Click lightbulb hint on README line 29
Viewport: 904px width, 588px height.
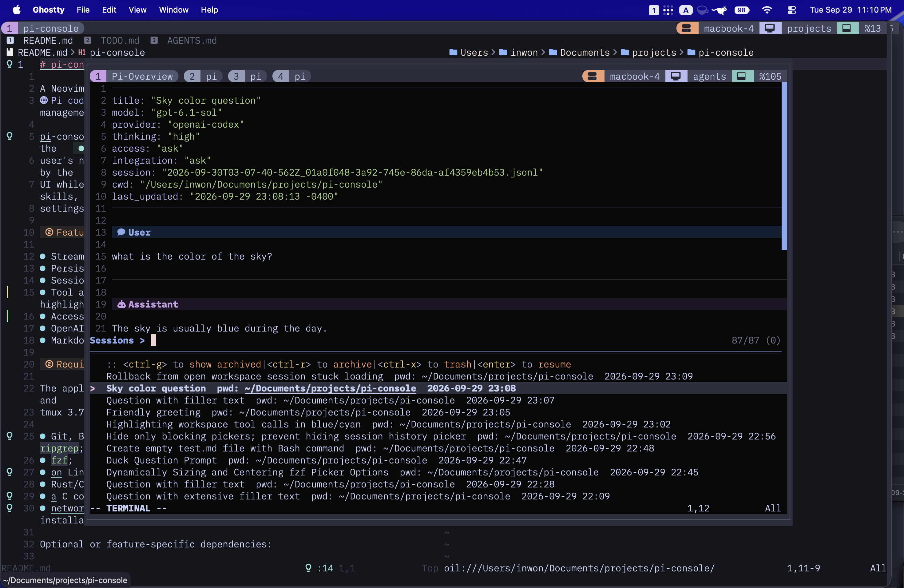(10, 496)
